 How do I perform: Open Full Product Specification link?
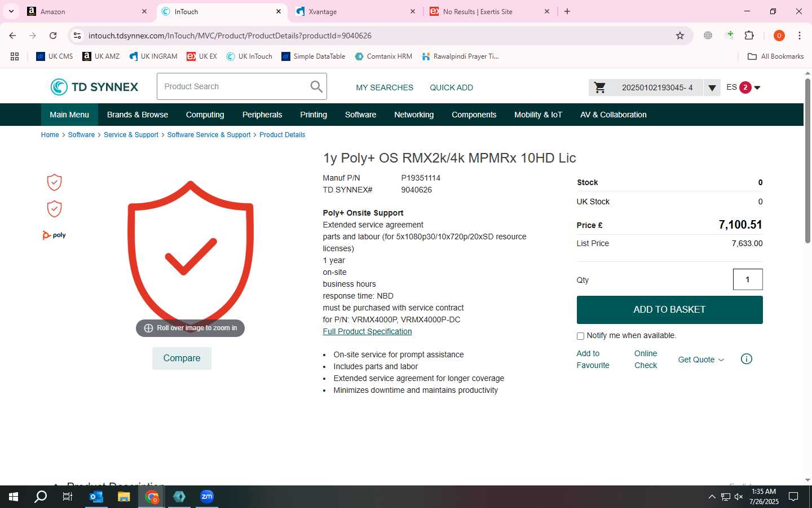(x=367, y=331)
